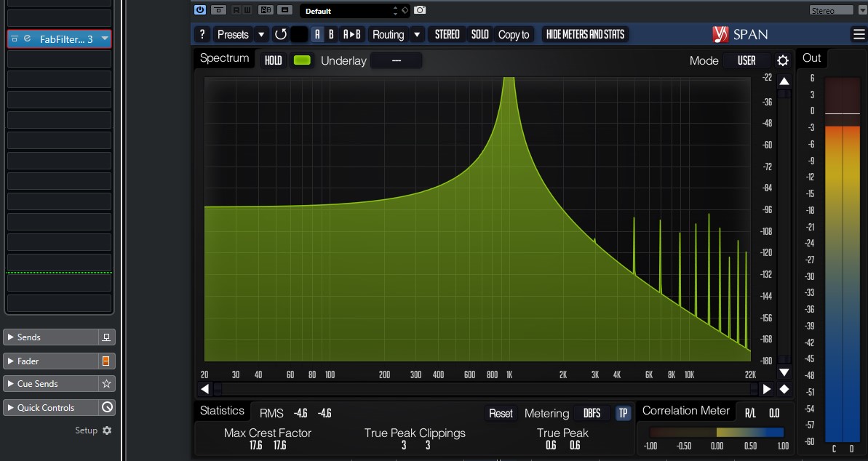This screenshot has width=868, height=461.
Task: Open SPAN help question mark button
Action: tap(202, 34)
